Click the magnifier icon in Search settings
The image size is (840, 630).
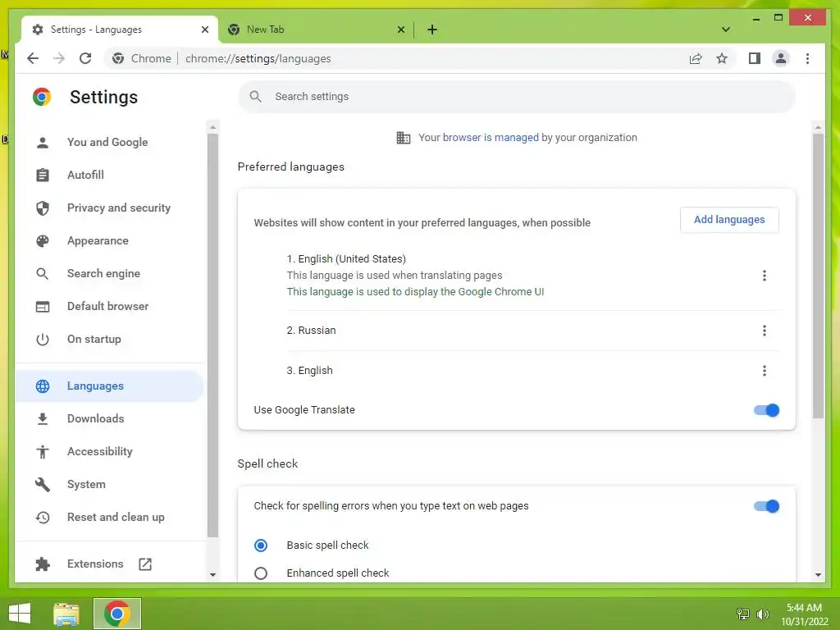[x=256, y=97]
